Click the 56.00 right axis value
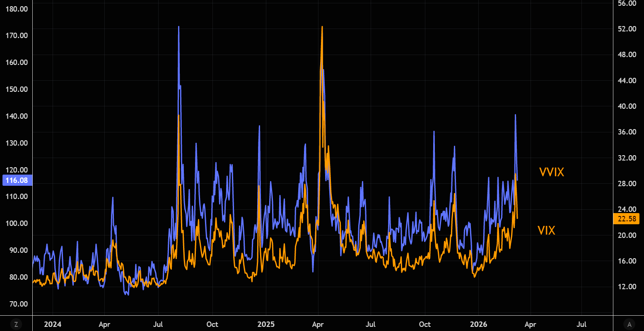This screenshot has width=644, height=331. tap(626, 3)
